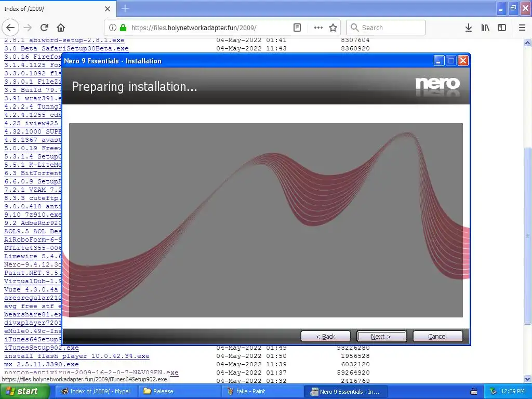The width and height of the screenshot is (532, 399).
Task: Open the browser hamburger menu
Action: 522,28
